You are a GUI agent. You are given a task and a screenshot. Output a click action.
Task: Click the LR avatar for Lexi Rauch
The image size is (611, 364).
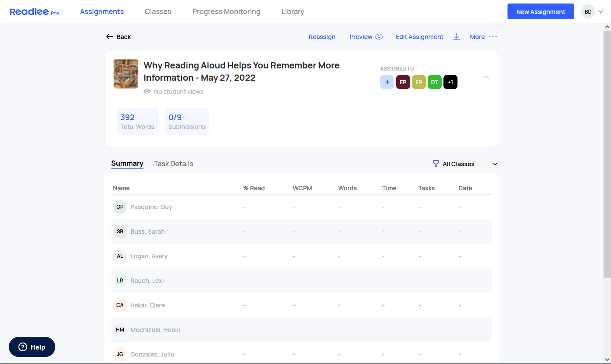click(120, 281)
